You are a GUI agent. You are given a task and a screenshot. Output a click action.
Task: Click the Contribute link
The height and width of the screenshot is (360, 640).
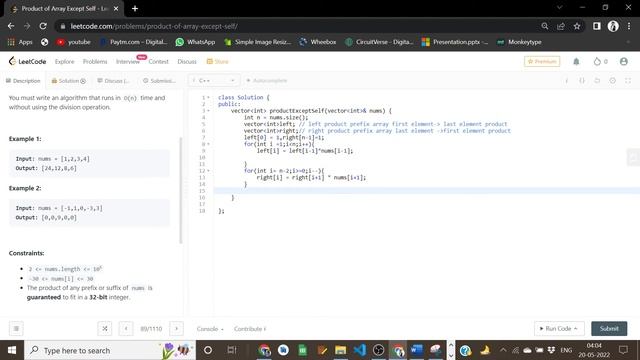click(250, 329)
